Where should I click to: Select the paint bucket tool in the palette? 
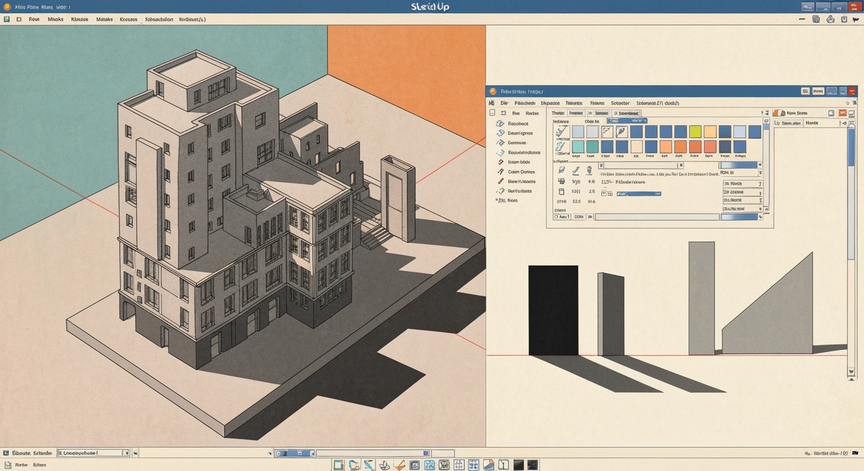pyautogui.click(x=561, y=170)
